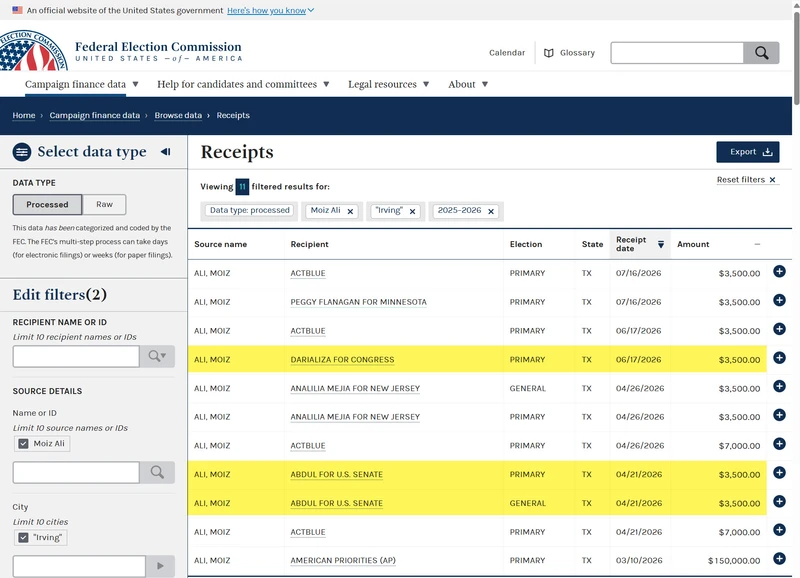Click the site search magnifier button
This screenshot has height=578, width=800.
point(761,53)
